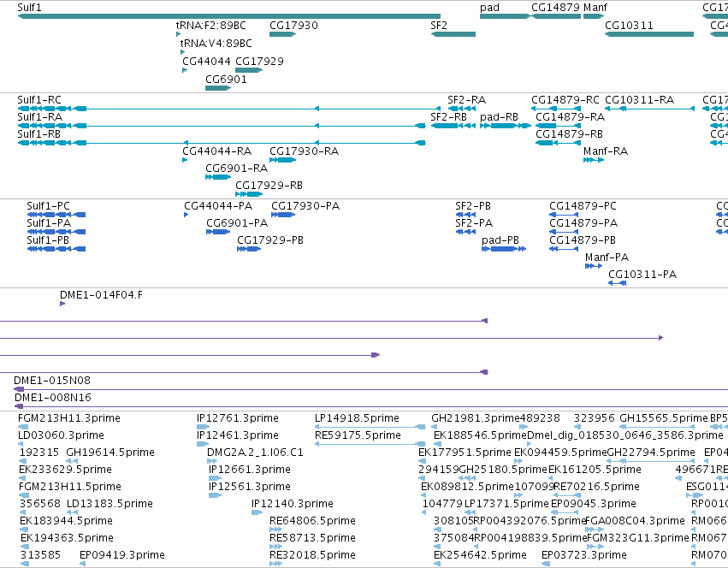Select the LD13183.5prime EST

[x=72, y=512]
